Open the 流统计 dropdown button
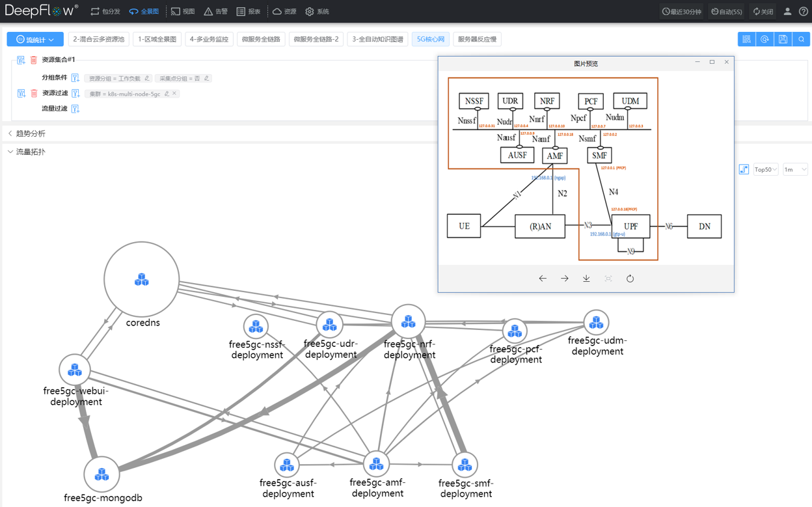The image size is (812, 507). [35, 40]
